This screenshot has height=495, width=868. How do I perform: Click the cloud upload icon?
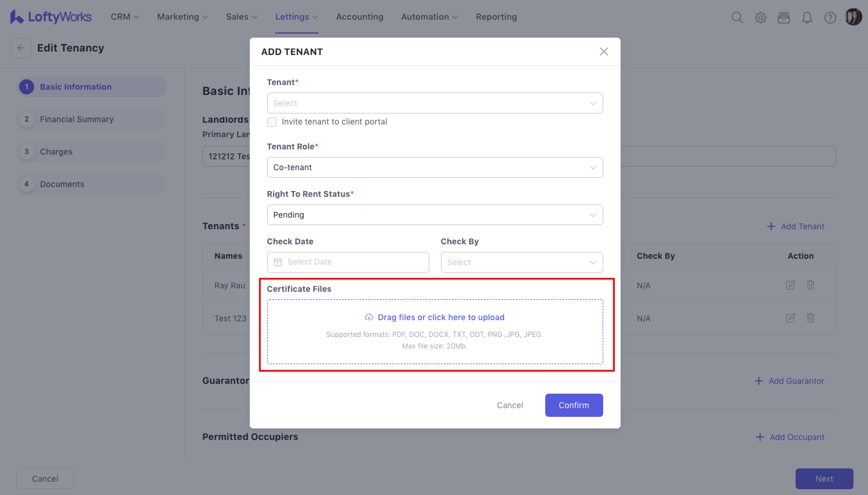[x=369, y=317]
